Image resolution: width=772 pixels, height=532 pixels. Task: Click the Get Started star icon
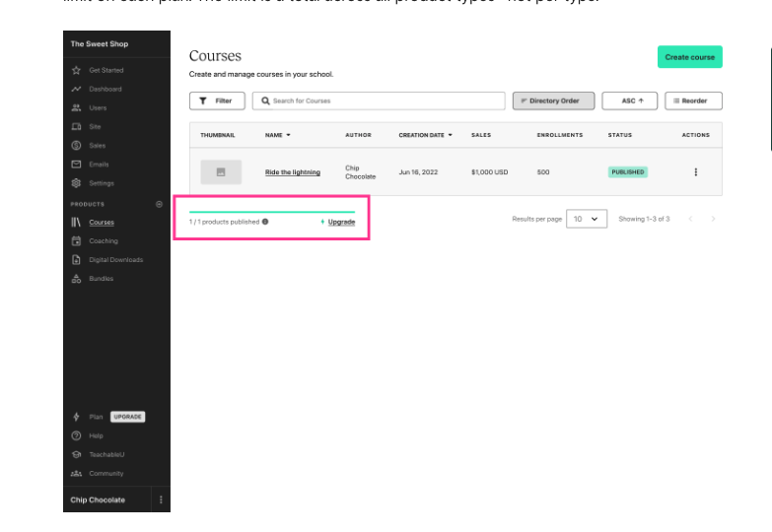click(x=76, y=70)
